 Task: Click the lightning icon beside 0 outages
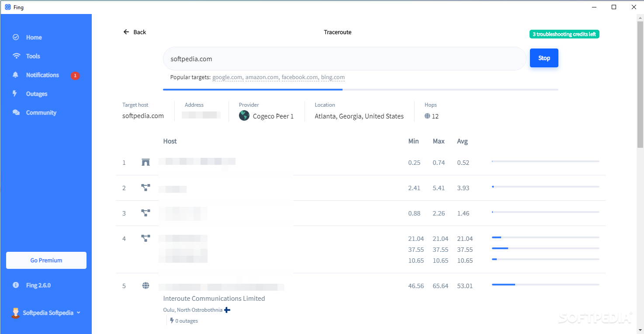[172, 320]
